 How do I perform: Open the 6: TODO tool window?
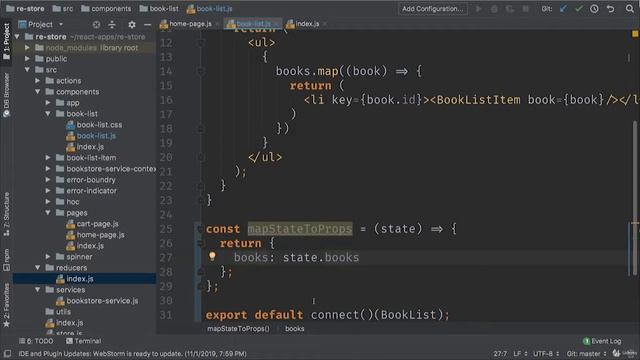[x=36, y=341]
